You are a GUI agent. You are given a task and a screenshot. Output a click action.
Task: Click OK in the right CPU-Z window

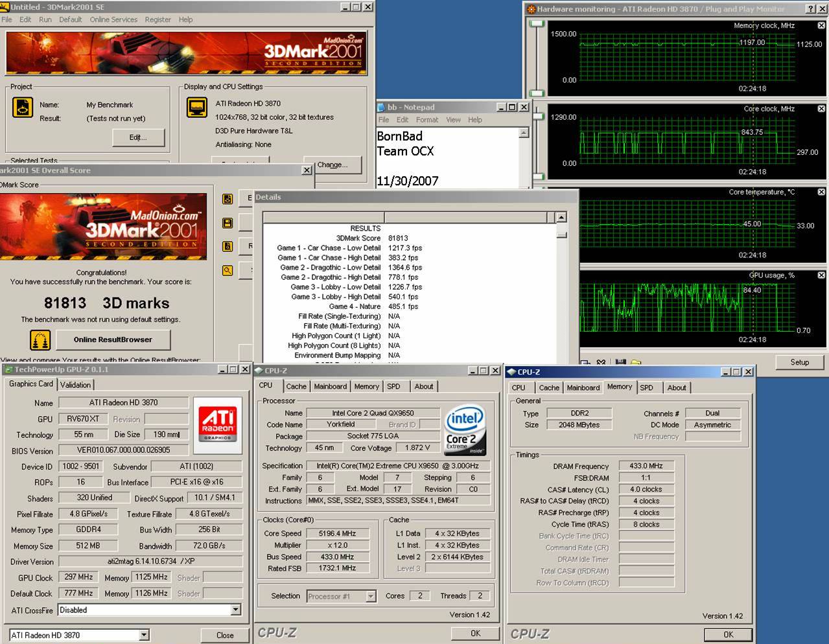click(729, 634)
